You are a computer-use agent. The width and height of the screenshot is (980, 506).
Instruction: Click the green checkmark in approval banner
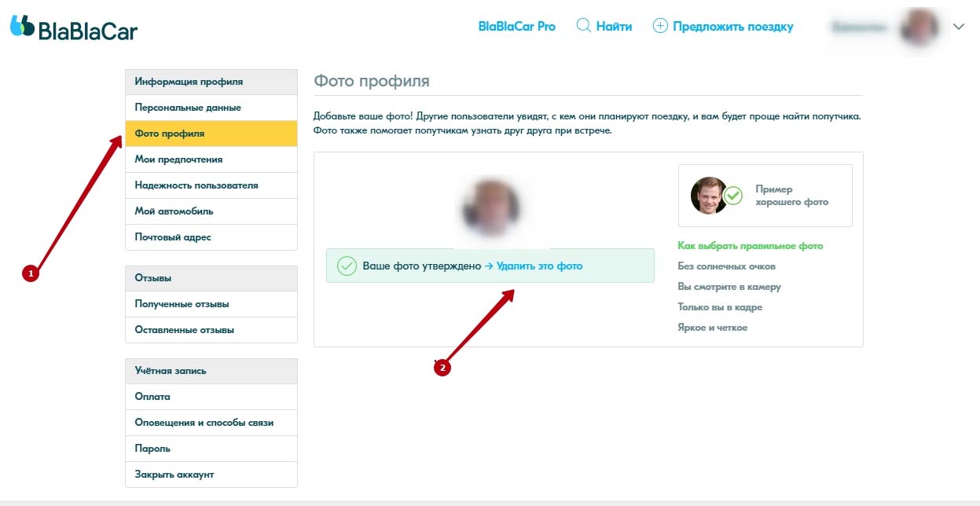click(x=347, y=266)
